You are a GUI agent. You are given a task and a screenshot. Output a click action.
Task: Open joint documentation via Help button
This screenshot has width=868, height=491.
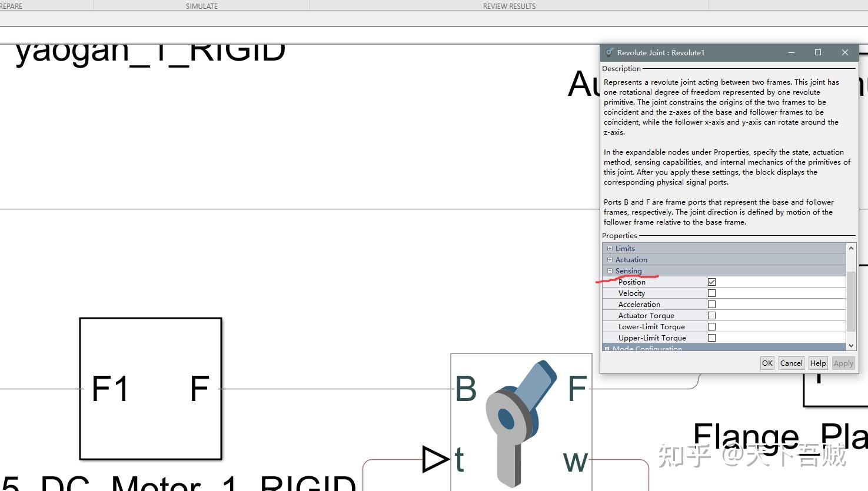[x=817, y=363]
